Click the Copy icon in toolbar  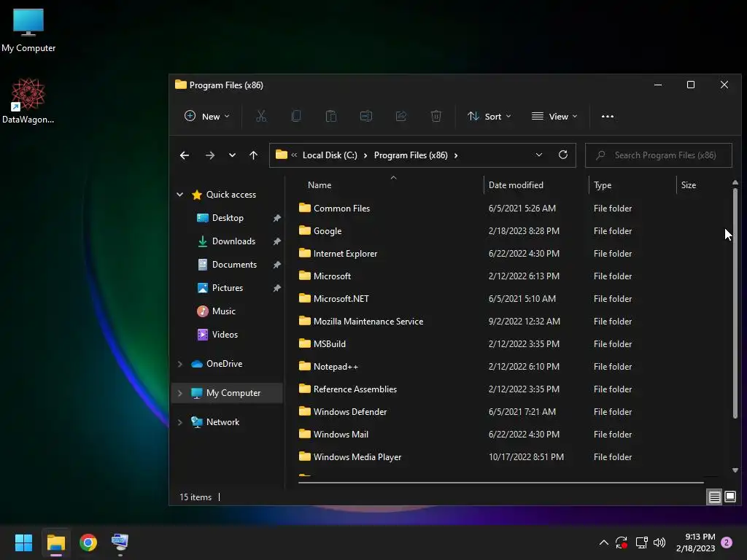pyautogui.click(x=296, y=116)
